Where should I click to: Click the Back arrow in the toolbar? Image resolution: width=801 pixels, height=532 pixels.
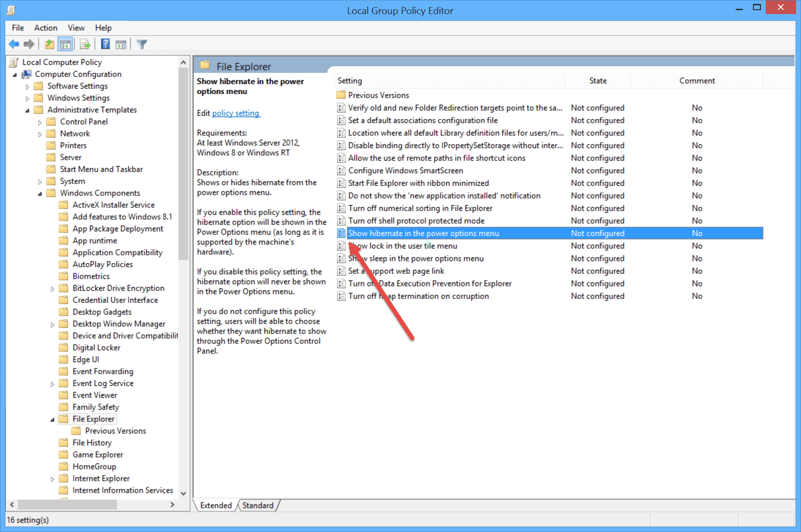point(14,44)
